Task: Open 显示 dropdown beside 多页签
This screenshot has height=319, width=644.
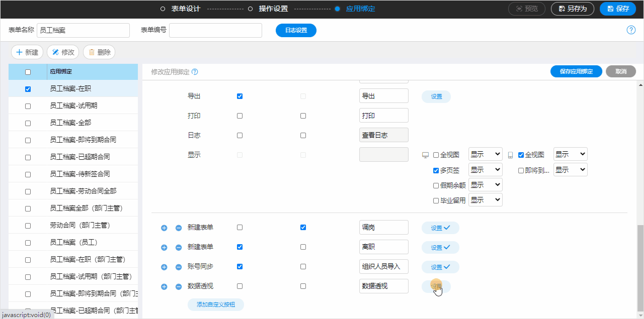Action: click(x=486, y=170)
